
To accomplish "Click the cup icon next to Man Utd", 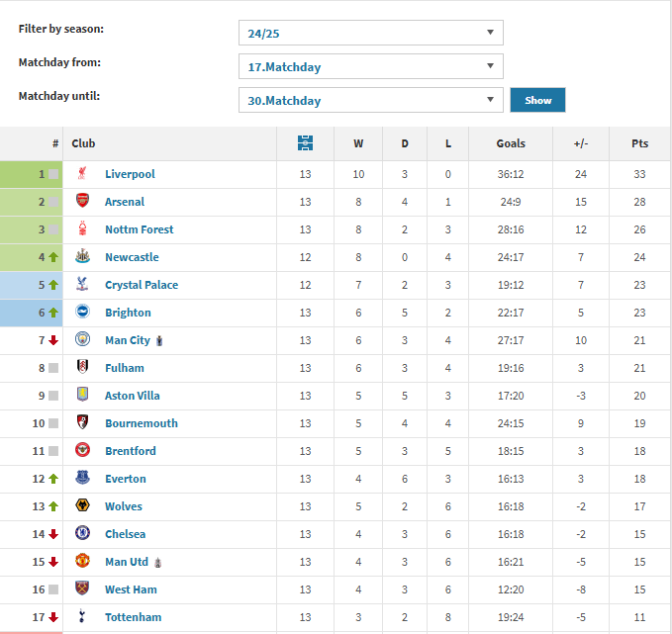I will pyautogui.click(x=157, y=563).
